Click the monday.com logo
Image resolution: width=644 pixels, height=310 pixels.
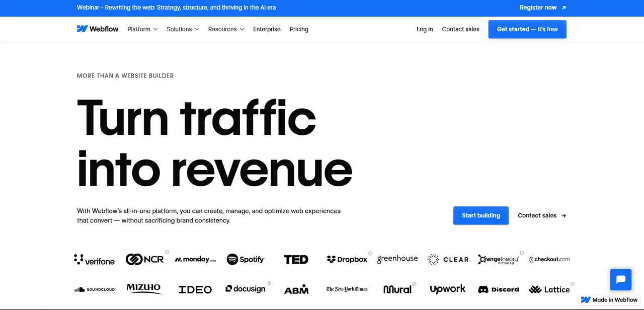tap(196, 260)
